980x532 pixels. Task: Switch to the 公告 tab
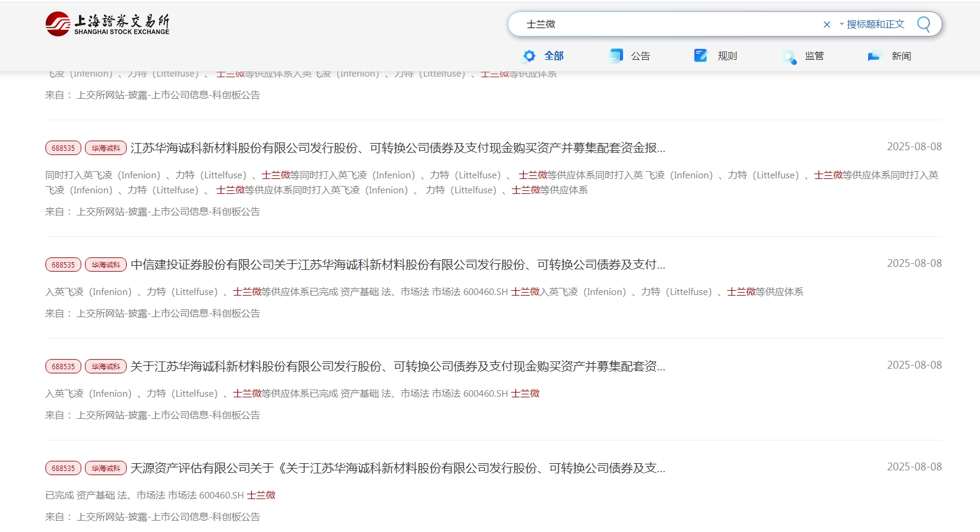pyautogui.click(x=640, y=56)
